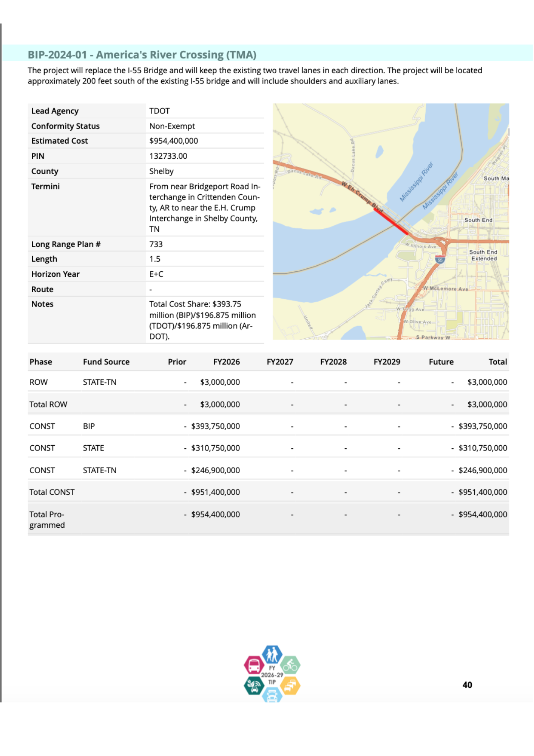Click the 'TDOT' lead agency value

tap(159, 111)
